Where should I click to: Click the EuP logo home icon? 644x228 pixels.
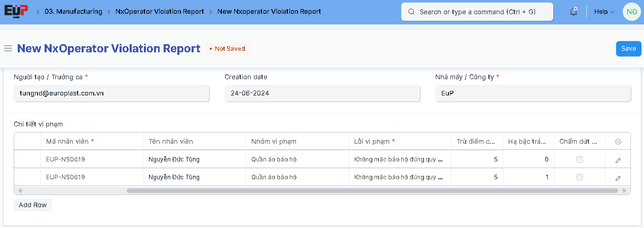click(16, 11)
